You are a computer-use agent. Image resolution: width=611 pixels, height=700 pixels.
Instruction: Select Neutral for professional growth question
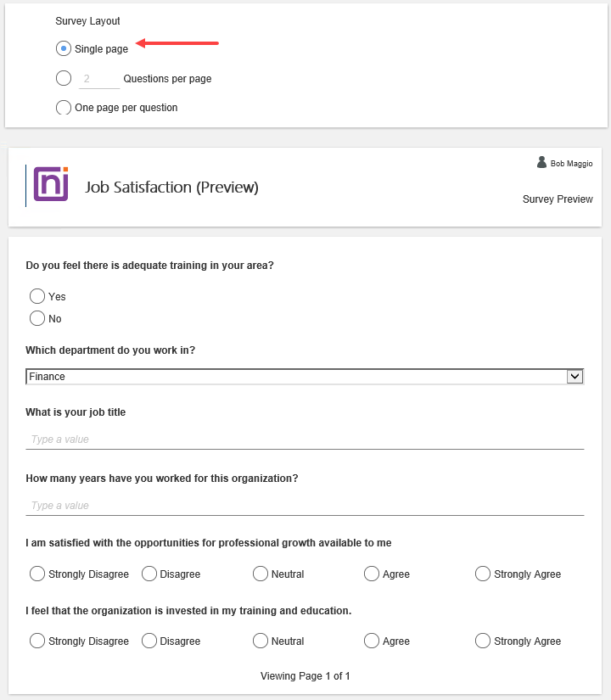[260, 574]
